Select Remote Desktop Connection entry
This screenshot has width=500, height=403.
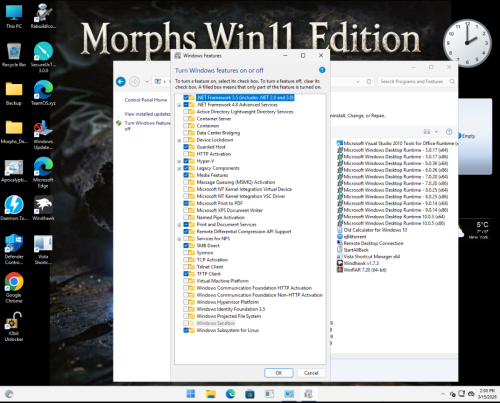(x=373, y=243)
